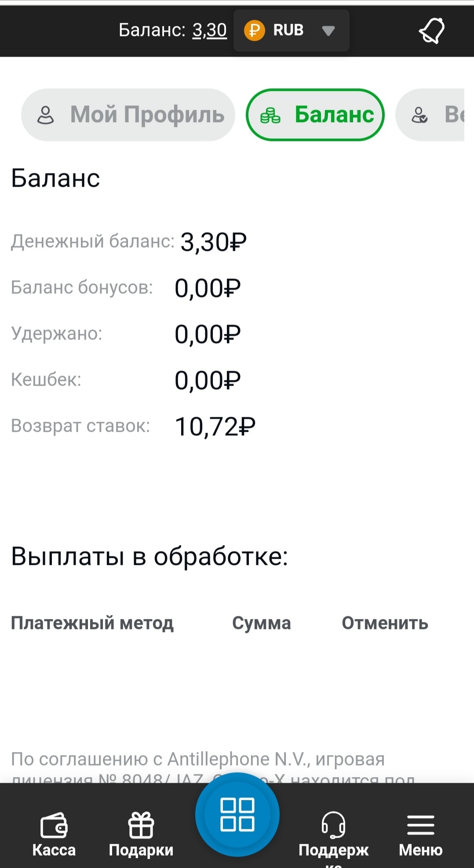
Task: Tap the notification bell icon
Action: pos(431,31)
